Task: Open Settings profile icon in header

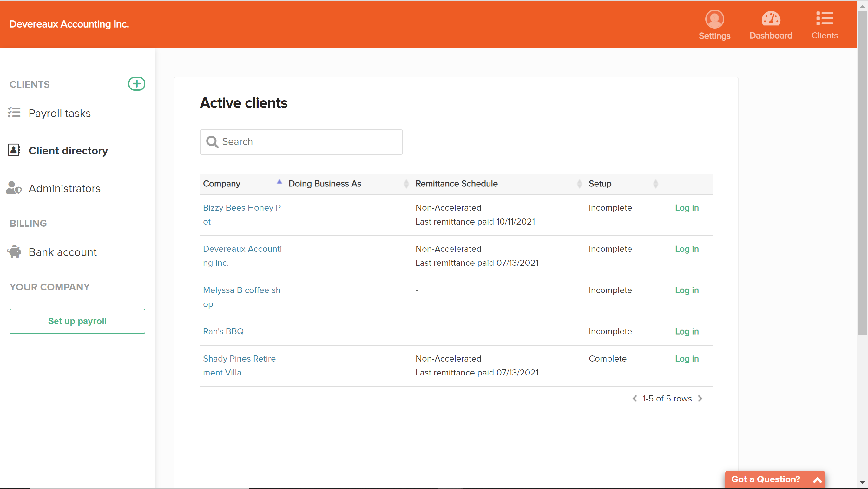Action: pyautogui.click(x=714, y=19)
